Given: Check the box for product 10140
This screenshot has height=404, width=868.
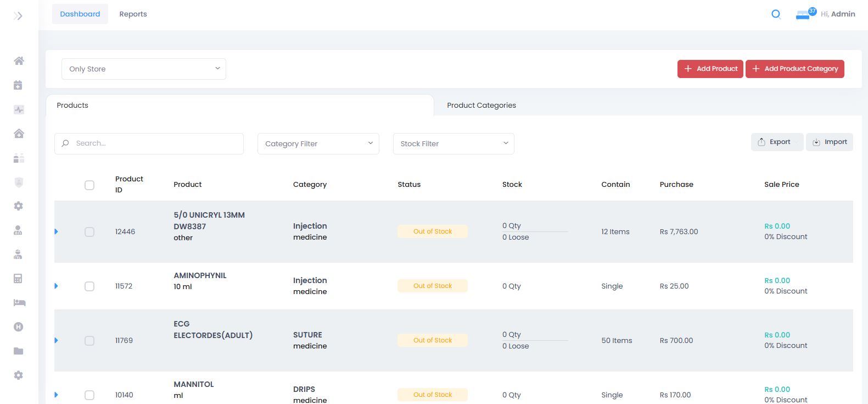Looking at the screenshot, I should click(89, 395).
